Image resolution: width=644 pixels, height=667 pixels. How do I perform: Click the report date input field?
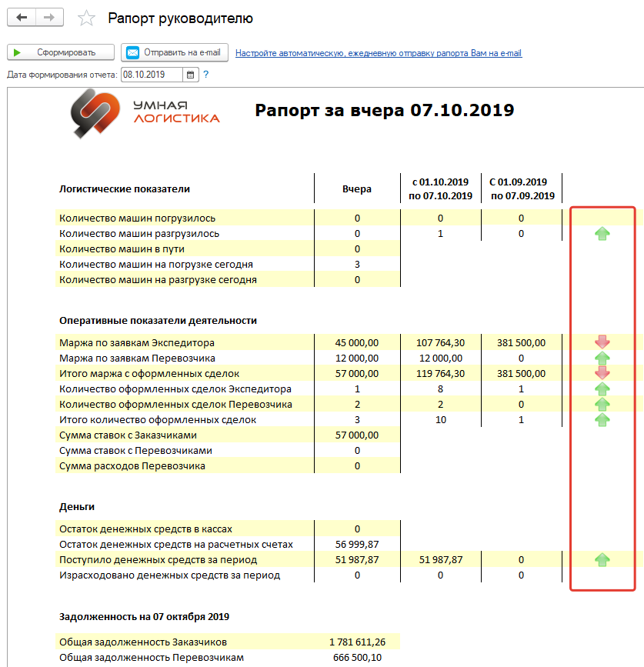pyautogui.click(x=152, y=75)
